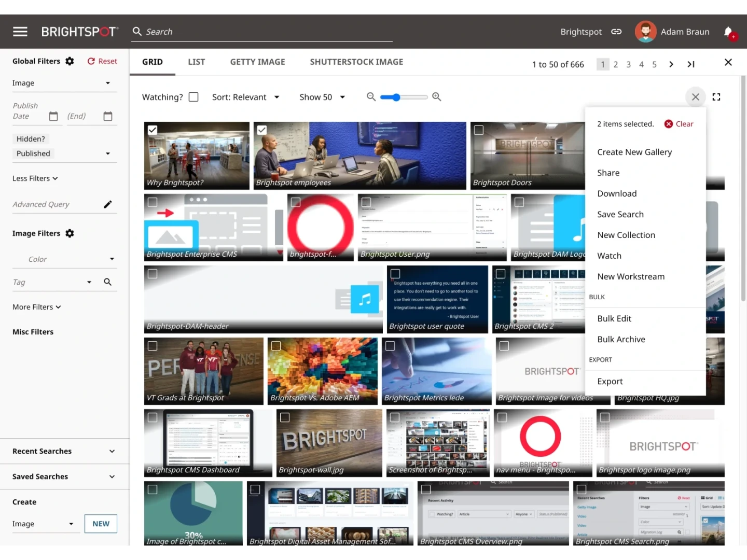This screenshot has width=747, height=560.
Task: Select the 'VT Grads at Brightspot' checkbox
Action: tap(153, 346)
